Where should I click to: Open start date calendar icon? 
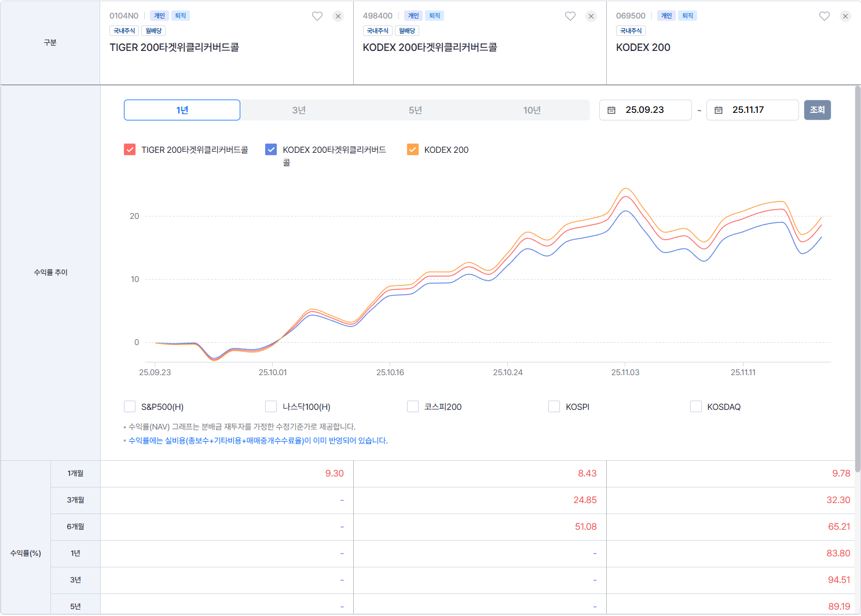611,110
